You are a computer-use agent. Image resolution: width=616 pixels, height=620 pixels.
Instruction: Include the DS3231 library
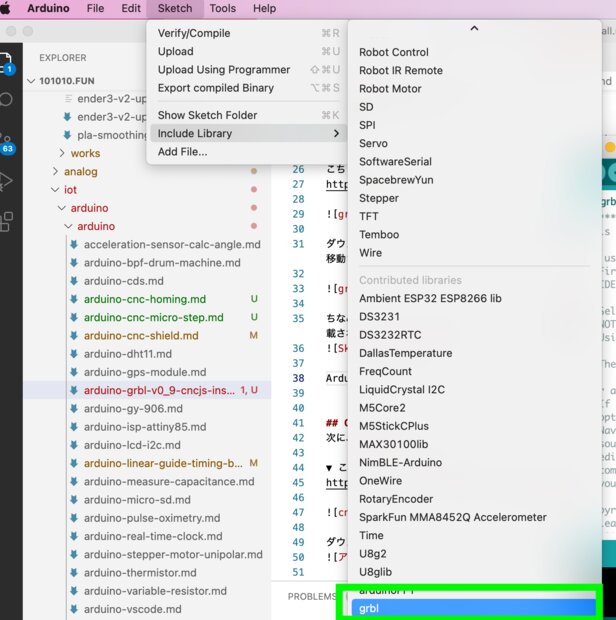pos(474,316)
